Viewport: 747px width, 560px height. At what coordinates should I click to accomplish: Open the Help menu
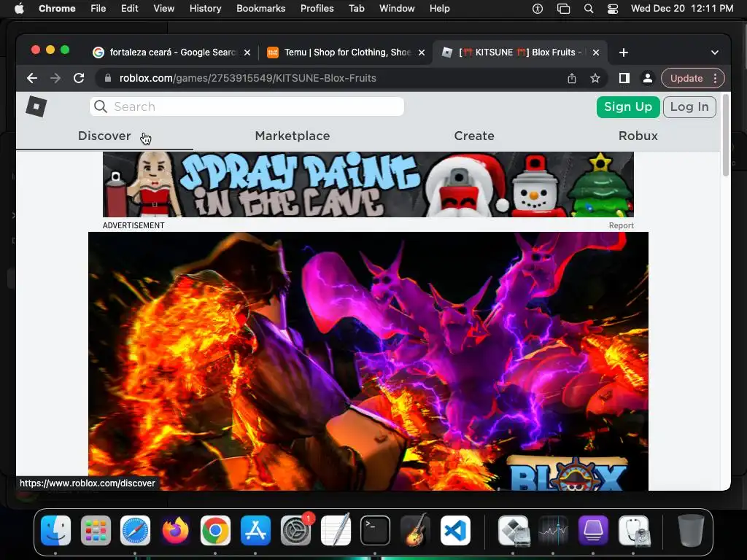(439, 8)
